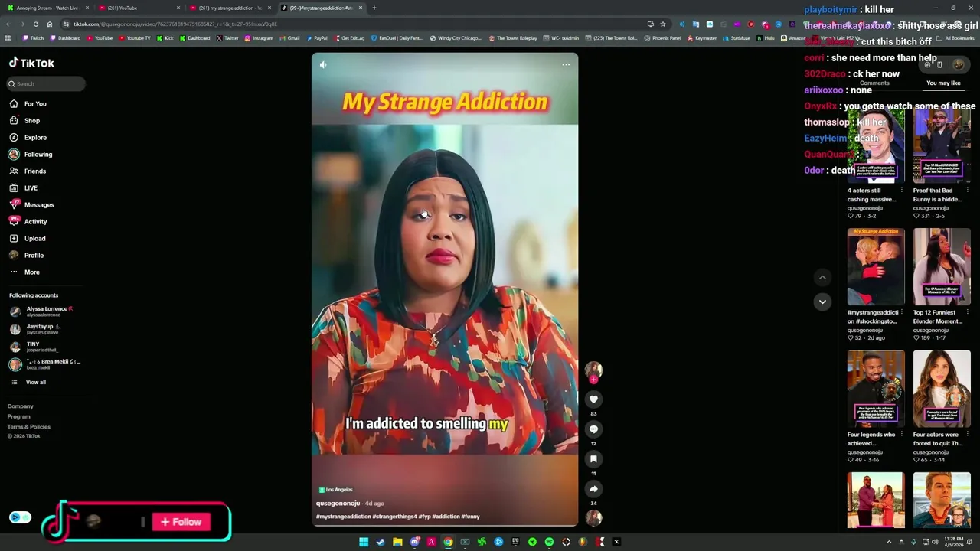The height and width of the screenshot is (551, 980).
Task: Open the video comments bubble
Action: click(593, 429)
